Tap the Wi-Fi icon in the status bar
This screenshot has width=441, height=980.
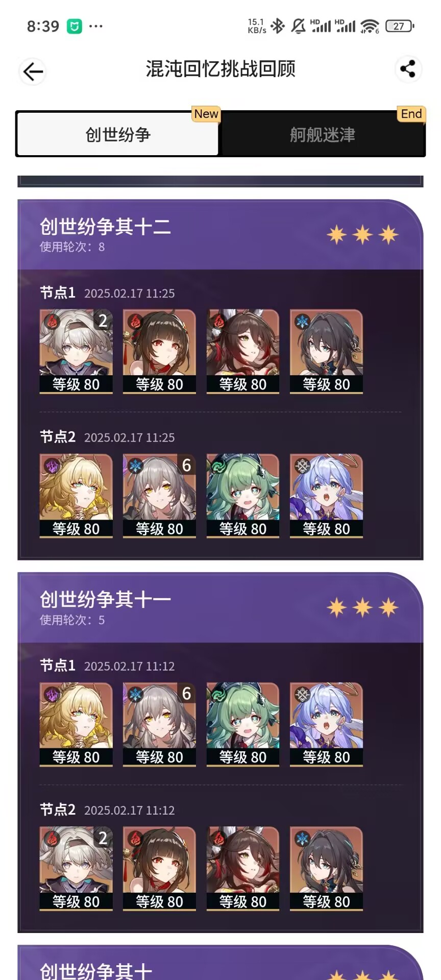(x=370, y=26)
